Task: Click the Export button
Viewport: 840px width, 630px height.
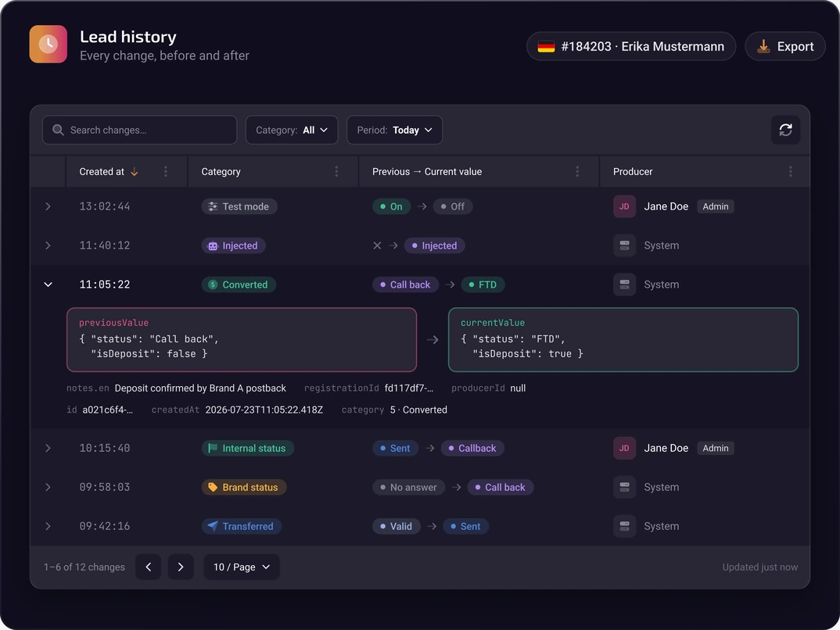Action: [x=784, y=47]
